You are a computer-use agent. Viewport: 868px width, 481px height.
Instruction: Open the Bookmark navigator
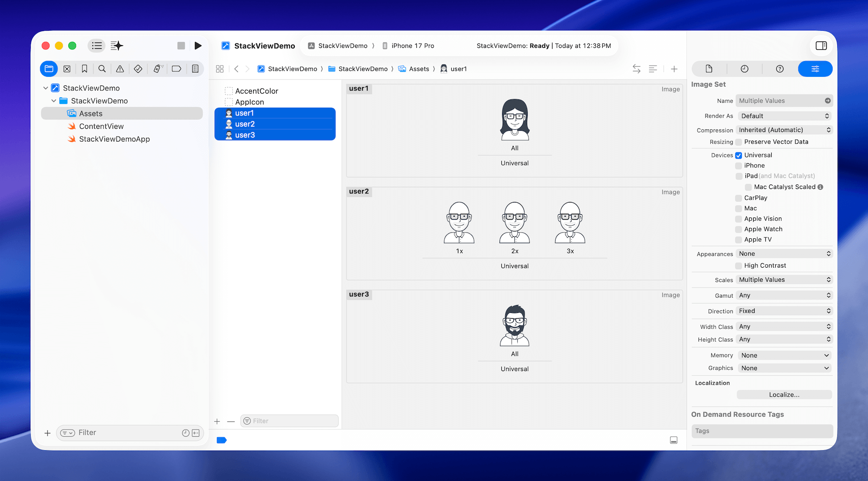[x=85, y=69]
